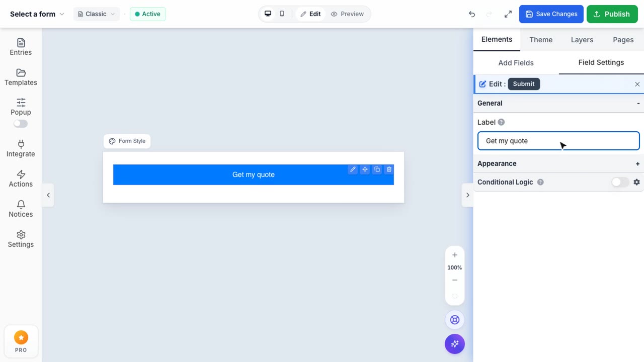Click the Label help question mark
The width and height of the screenshot is (644, 362).
[x=501, y=122]
